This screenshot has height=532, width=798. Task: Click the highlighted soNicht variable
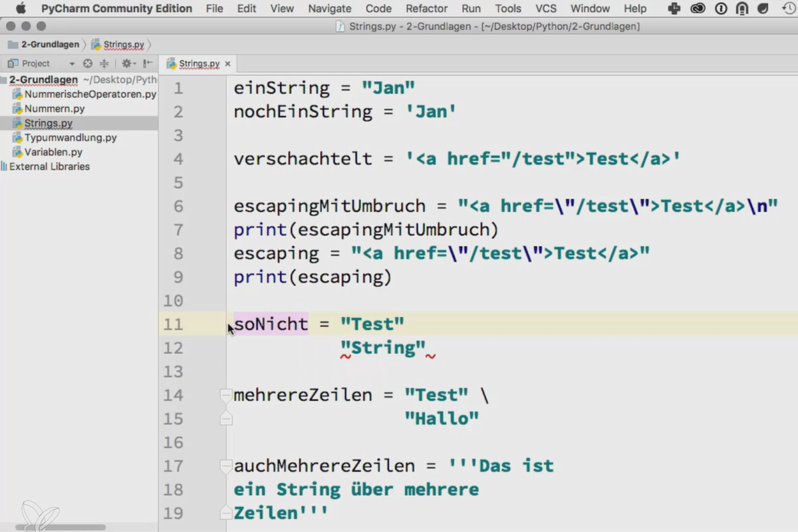pyautogui.click(x=271, y=325)
